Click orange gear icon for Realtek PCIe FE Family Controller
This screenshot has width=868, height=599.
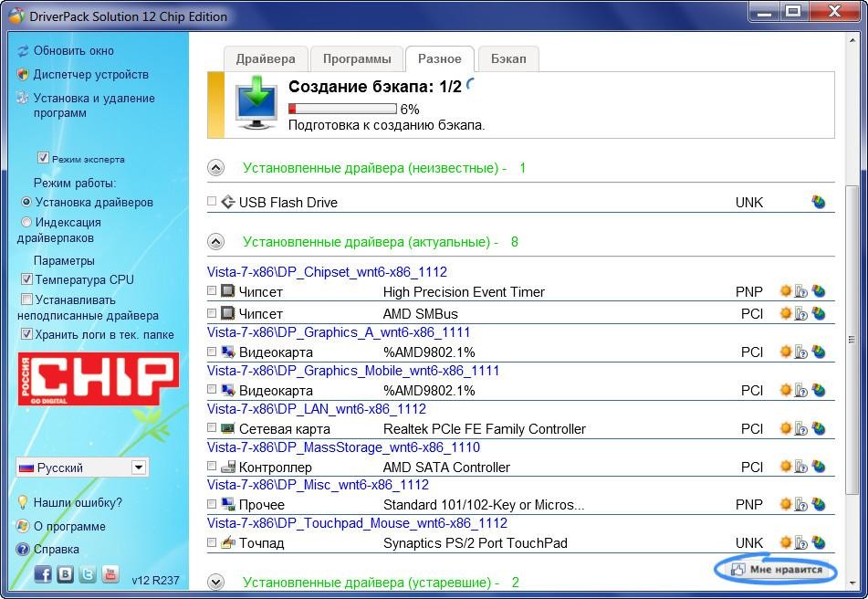coord(786,428)
